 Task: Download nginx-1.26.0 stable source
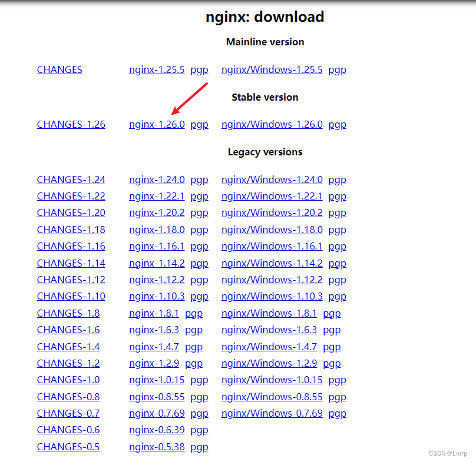[157, 124]
